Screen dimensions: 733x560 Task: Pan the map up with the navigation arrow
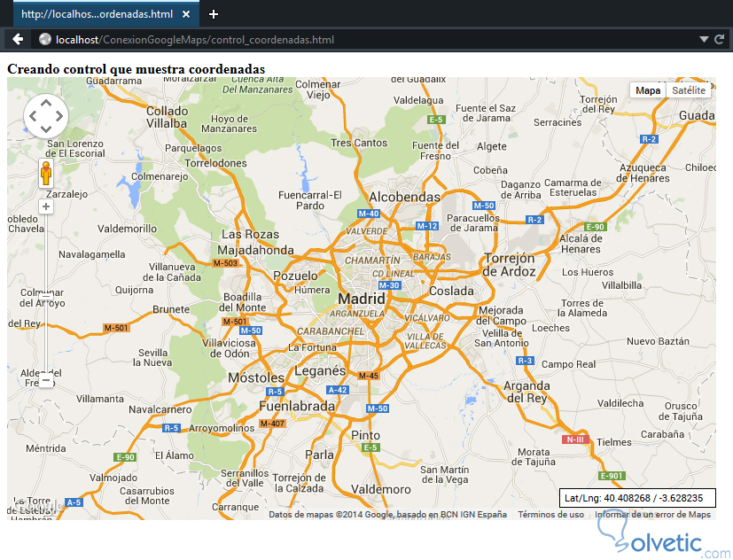(46, 103)
